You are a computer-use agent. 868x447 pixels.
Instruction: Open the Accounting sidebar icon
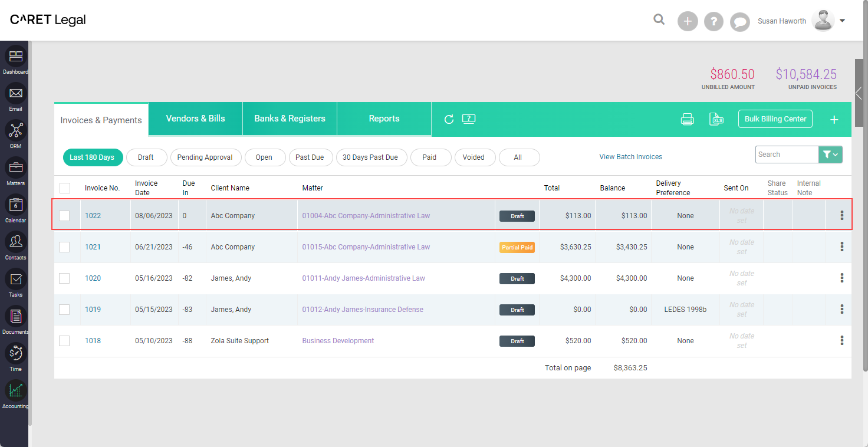[16, 390]
